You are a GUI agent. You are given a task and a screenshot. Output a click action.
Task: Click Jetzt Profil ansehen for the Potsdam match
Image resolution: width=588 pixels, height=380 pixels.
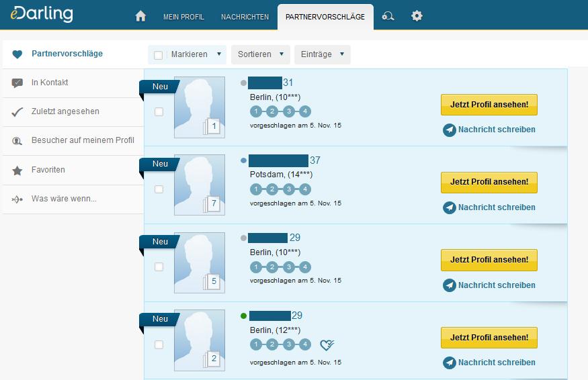489,182
